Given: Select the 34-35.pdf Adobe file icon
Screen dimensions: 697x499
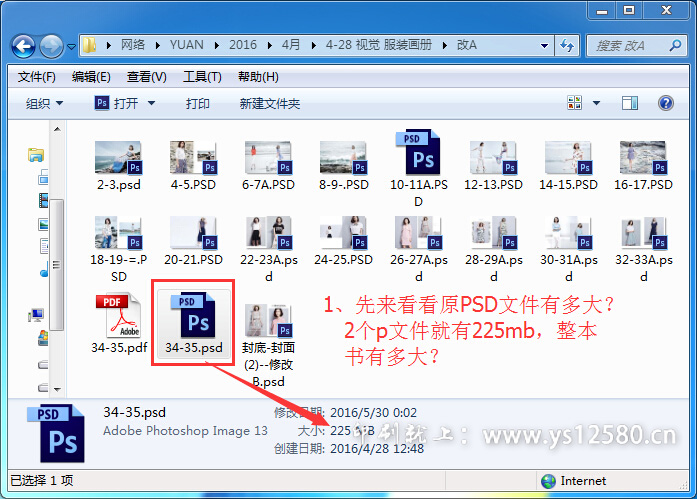Looking at the screenshot, I should coord(117,318).
